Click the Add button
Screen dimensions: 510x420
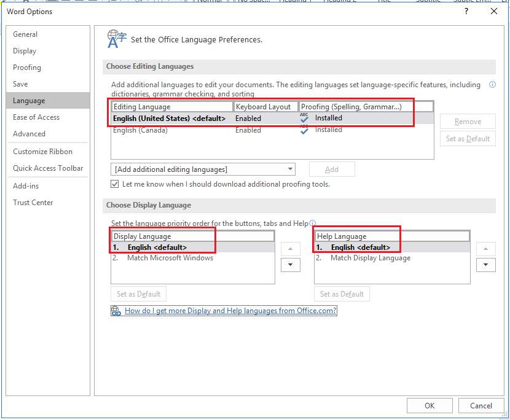pyautogui.click(x=332, y=169)
